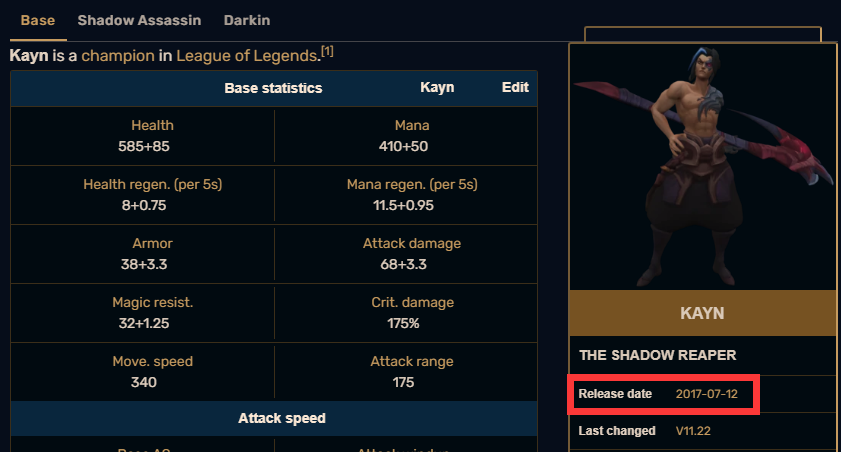Click the Kayn champion render image

click(x=703, y=167)
